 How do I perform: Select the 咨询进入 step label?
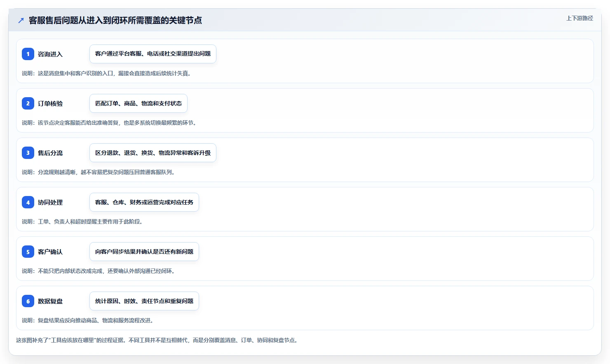point(50,54)
